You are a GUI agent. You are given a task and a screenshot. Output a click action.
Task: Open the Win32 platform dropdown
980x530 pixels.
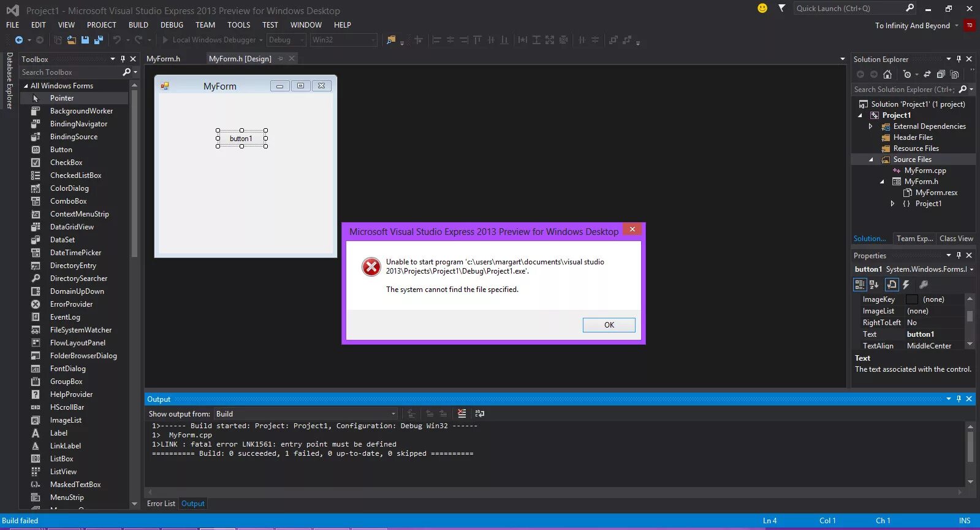(343, 40)
